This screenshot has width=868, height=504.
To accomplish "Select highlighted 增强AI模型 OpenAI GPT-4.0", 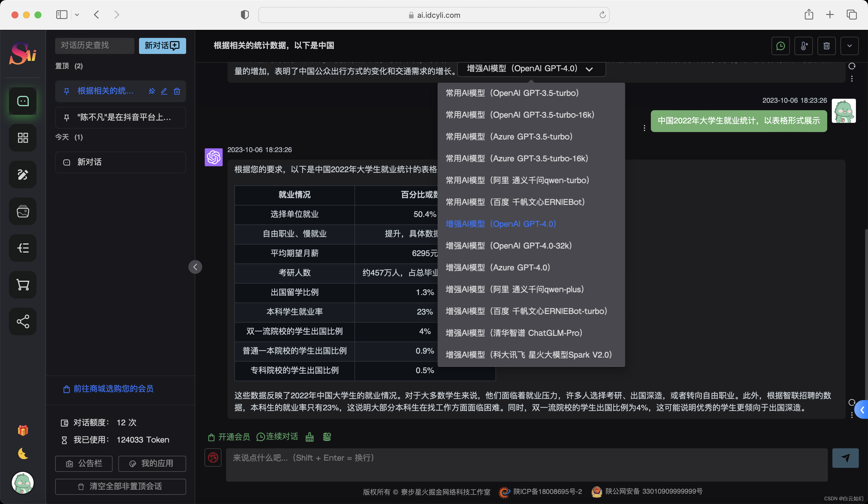I will tap(531, 224).
